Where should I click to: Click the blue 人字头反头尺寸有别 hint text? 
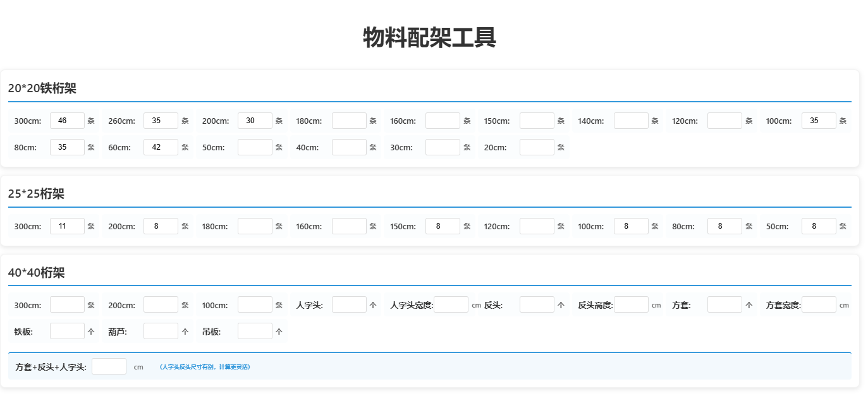point(204,367)
